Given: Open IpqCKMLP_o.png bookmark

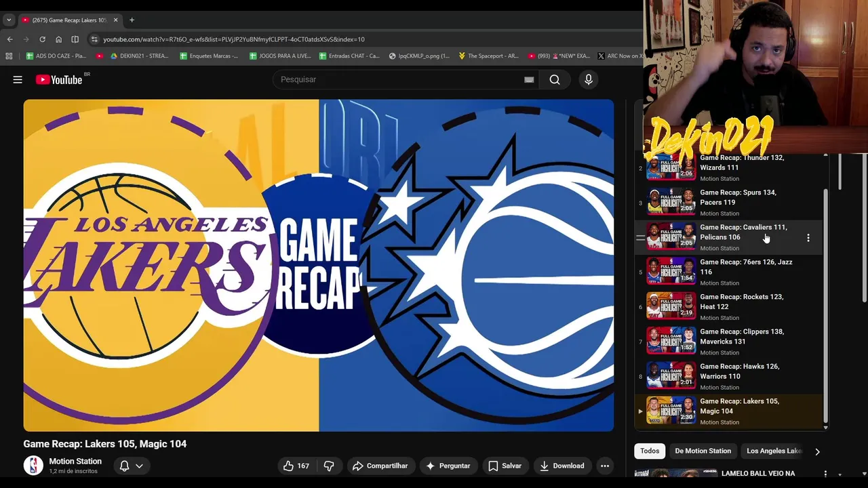Looking at the screenshot, I should coord(419,56).
